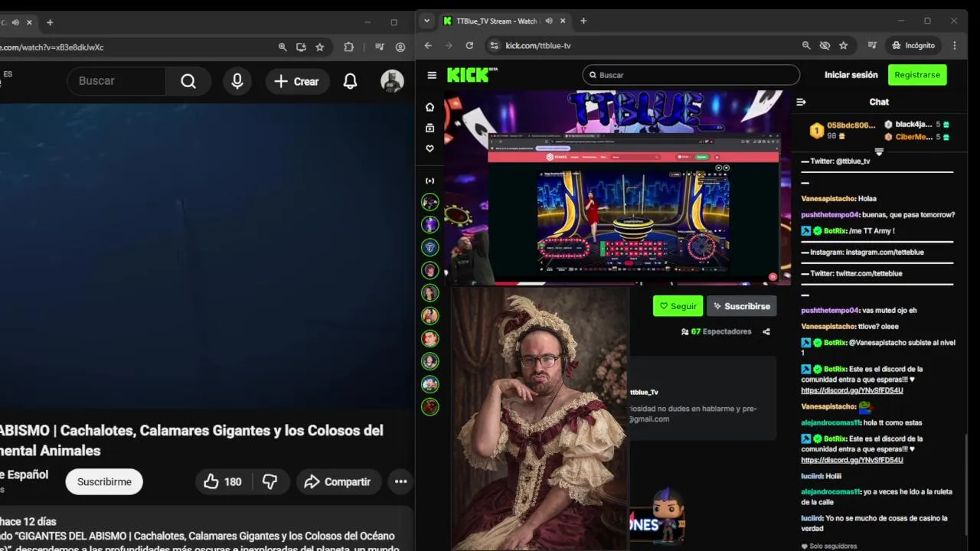Click the Suscribirse button on Kick
The height and width of the screenshot is (551, 980).
[741, 306]
